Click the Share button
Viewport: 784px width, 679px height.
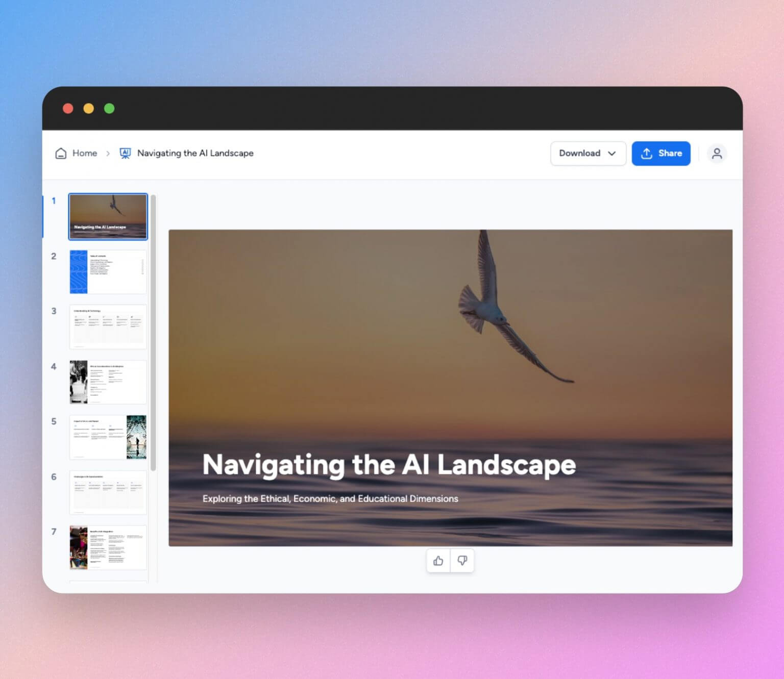(x=661, y=153)
